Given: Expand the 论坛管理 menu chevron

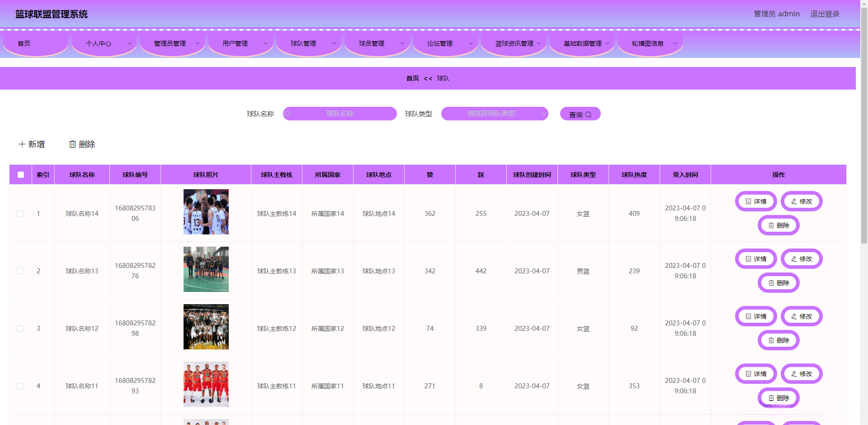Looking at the screenshot, I should pos(471,43).
